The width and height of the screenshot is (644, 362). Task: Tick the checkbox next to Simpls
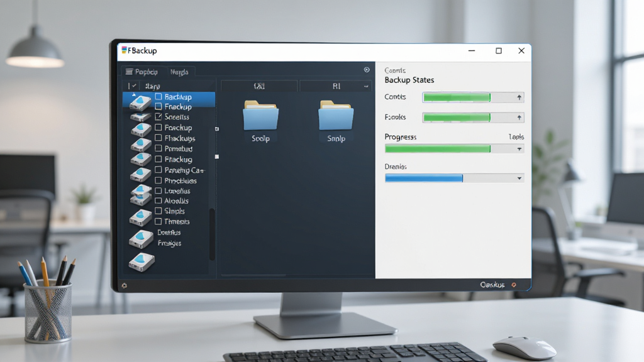point(158,211)
